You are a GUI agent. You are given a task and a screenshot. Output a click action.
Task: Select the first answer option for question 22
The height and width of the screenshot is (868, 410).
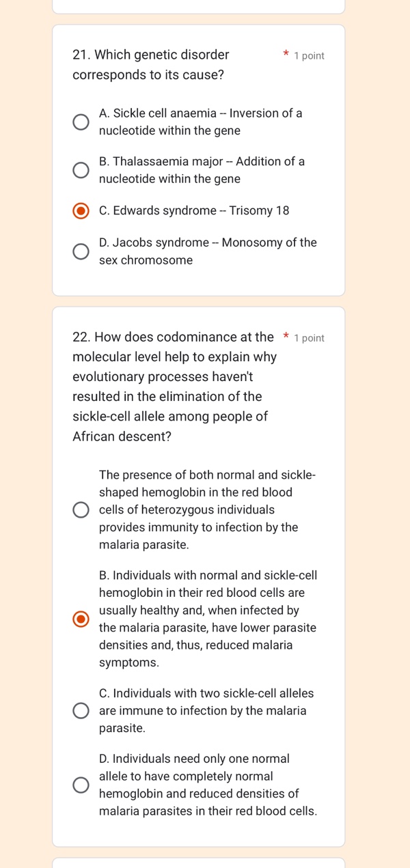(81, 509)
